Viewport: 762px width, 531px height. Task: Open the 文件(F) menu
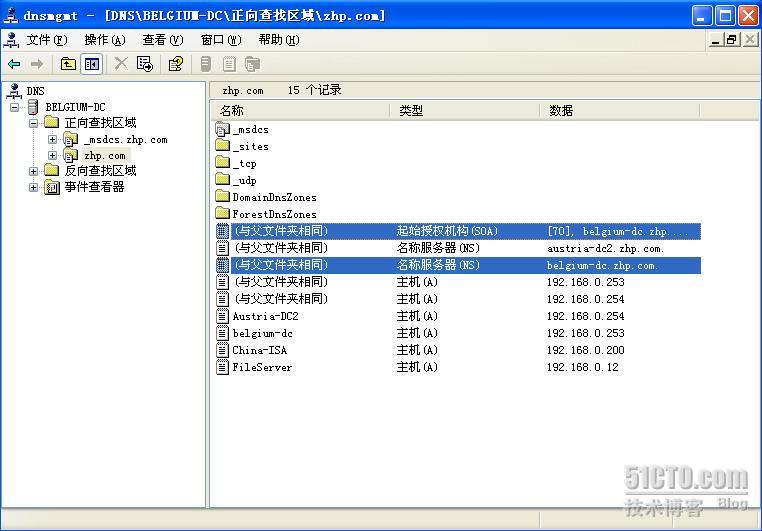point(47,40)
